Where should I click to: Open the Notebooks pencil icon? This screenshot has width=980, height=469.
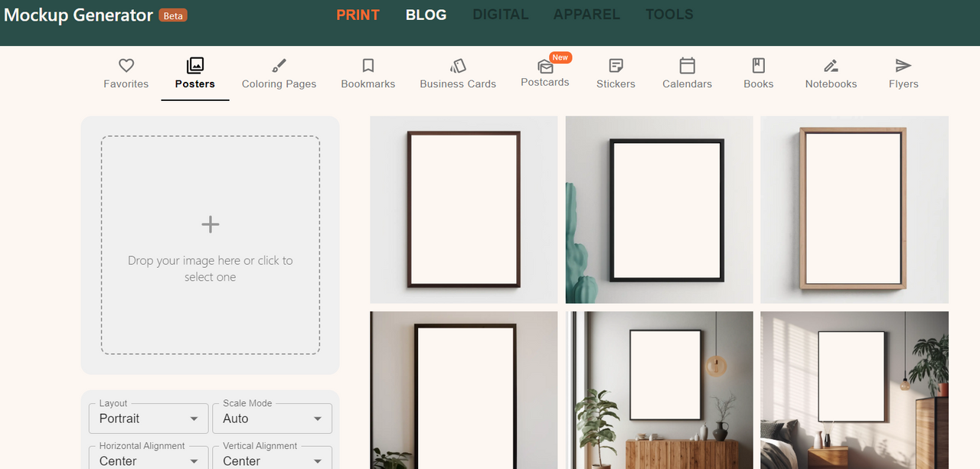[x=831, y=66]
